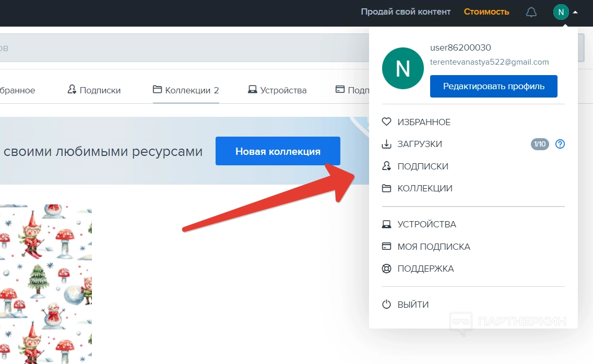Click the notification bell icon
The width and height of the screenshot is (593, 364).
click(531, 12)
